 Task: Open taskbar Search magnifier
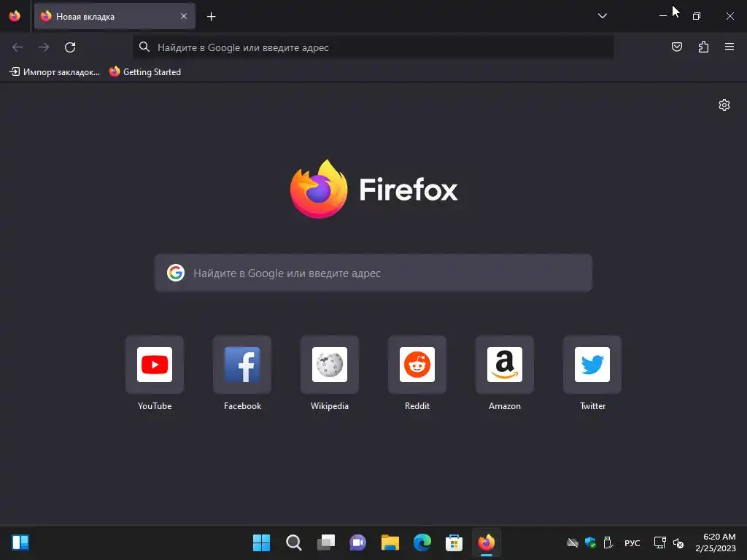tap(293, 542)
